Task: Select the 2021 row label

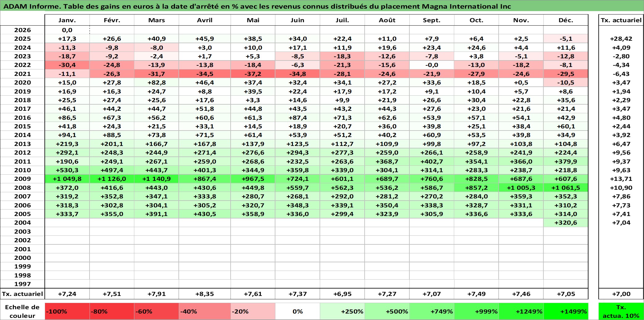Action: [x=23, y=74]
